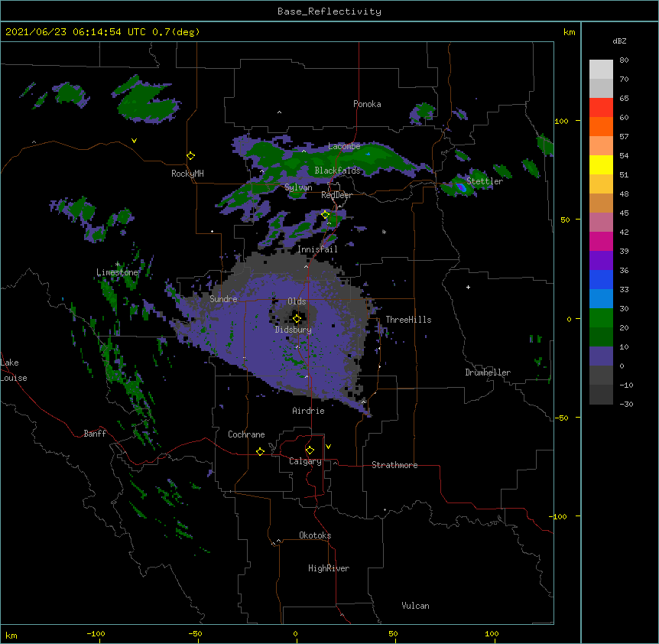Select the Drumheller label
The width and height of the screenshot is (659, 644).
(488, 372)
